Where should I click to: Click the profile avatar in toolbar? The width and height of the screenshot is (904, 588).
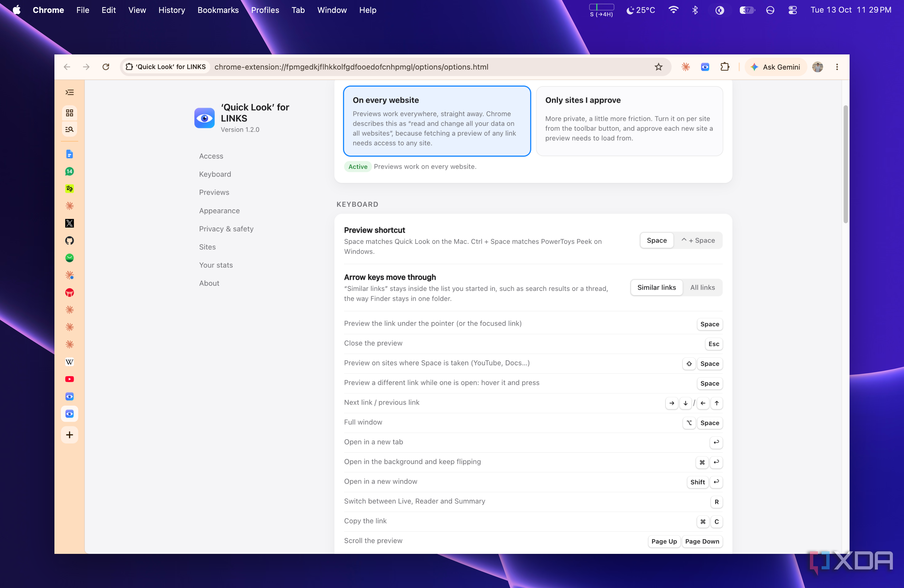click(817, 67)
